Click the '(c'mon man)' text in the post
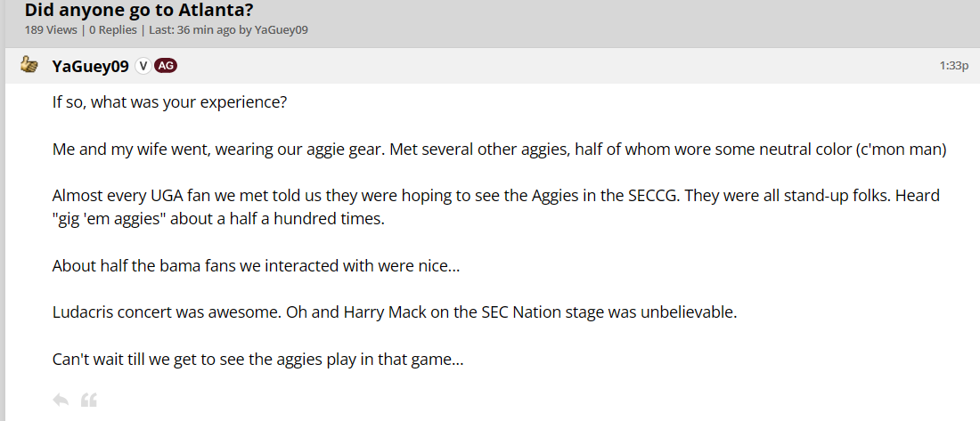 tap(900, 149)
